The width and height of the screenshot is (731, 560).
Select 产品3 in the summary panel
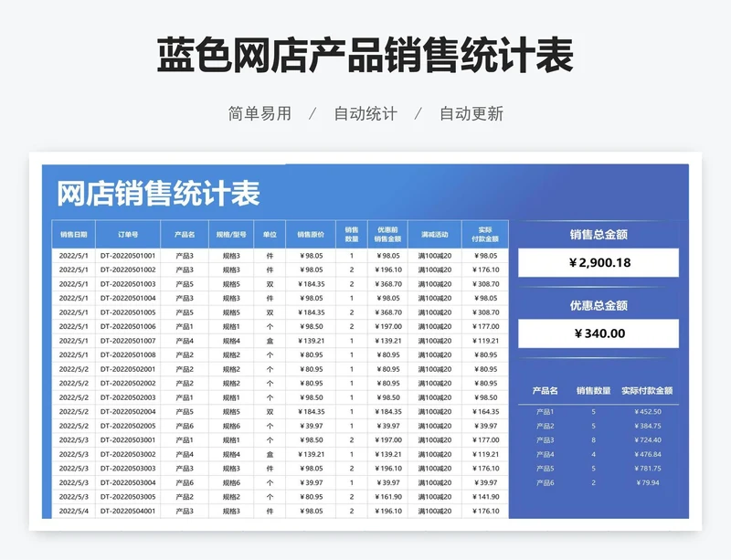(545, 440)
